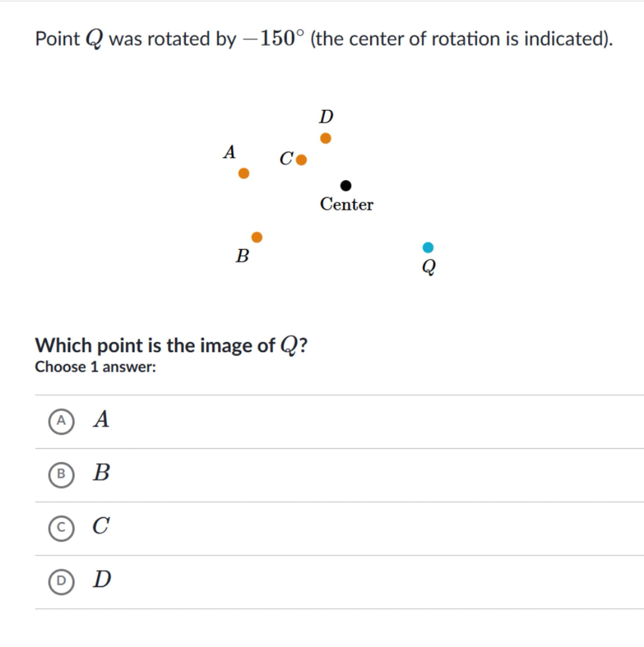Click the Q label below blue point
644x647 pixels.
click(429, 267)
